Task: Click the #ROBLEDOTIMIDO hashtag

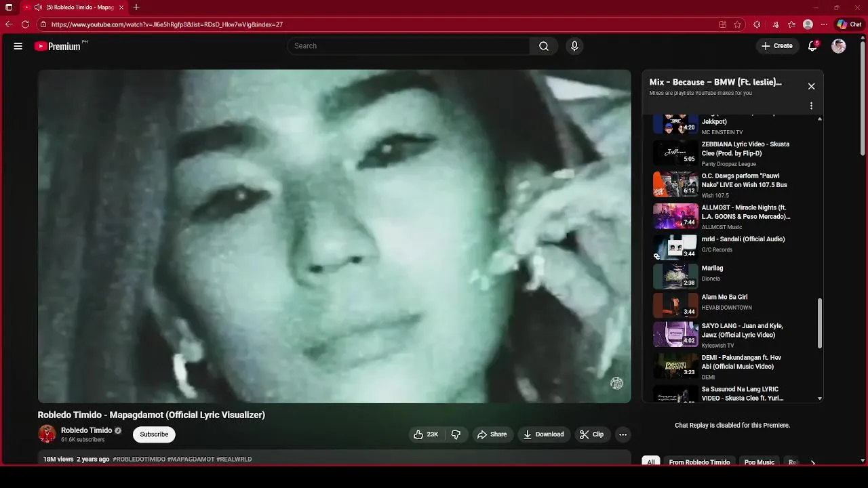Action: (139, 460)
